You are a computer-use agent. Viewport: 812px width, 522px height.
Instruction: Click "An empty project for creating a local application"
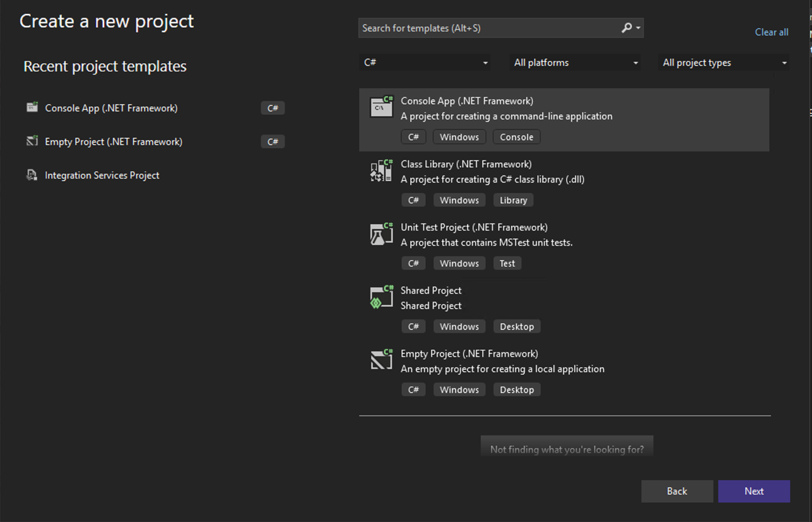pos(502,369)
